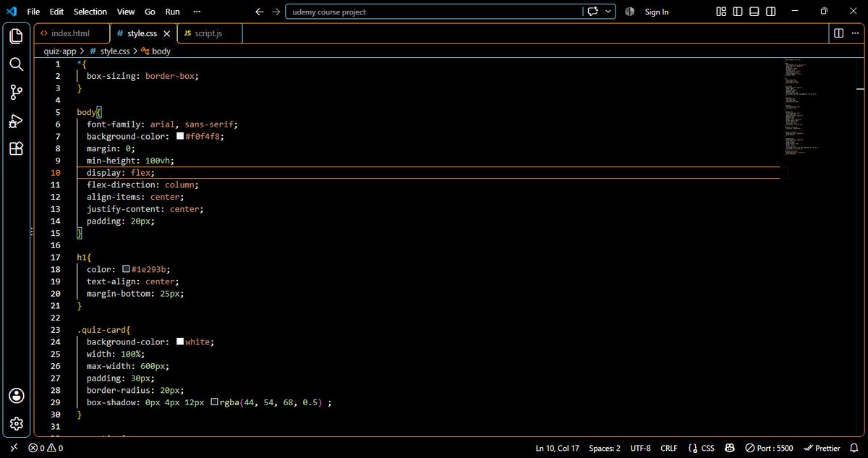Click the split editor icon

pyautogui.click(x=838, y=33)
